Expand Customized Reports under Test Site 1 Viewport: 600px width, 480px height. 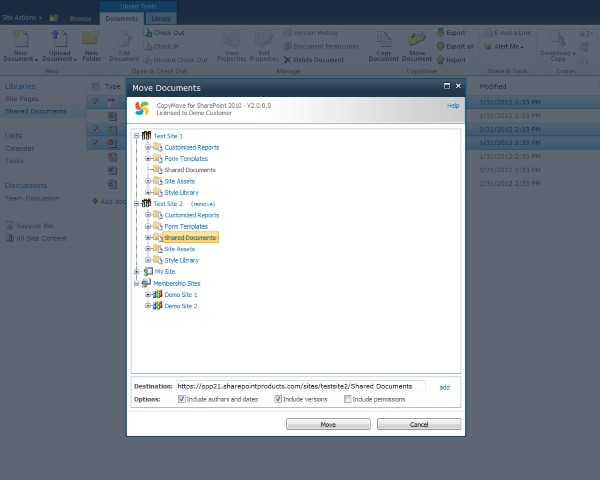point(148,147)
